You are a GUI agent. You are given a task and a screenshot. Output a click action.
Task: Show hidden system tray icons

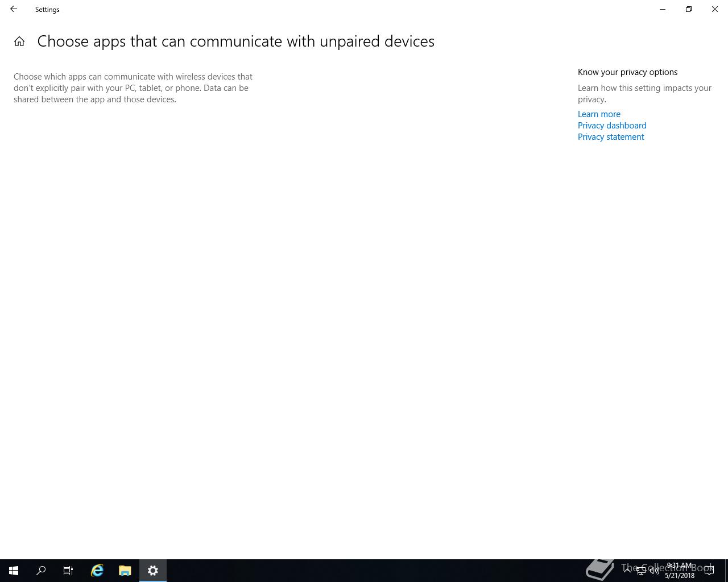tap(627, 571)
